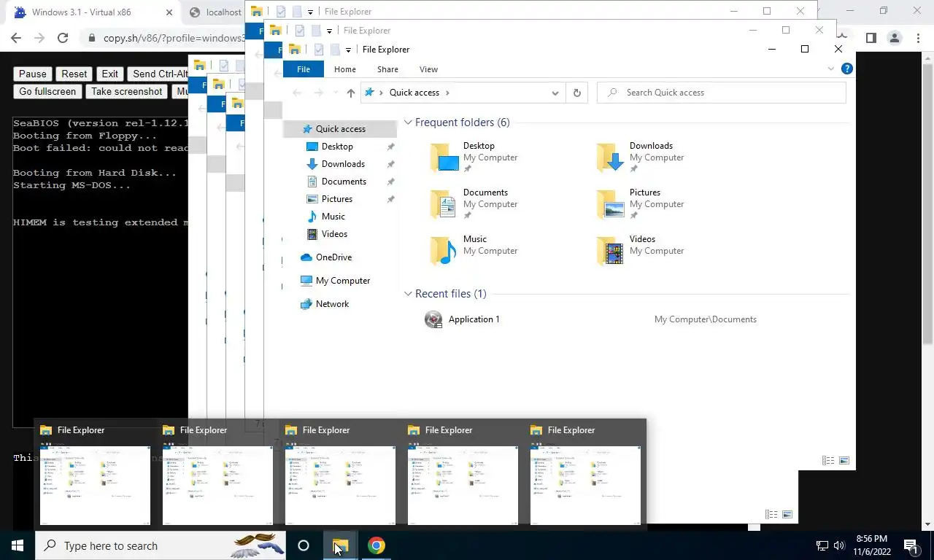The width and height of the screenshot is (934, 560).
Task: Switch to the Windows 3.1 - Virtual x86 Chrome tab
Action: [x=91, y=12]
